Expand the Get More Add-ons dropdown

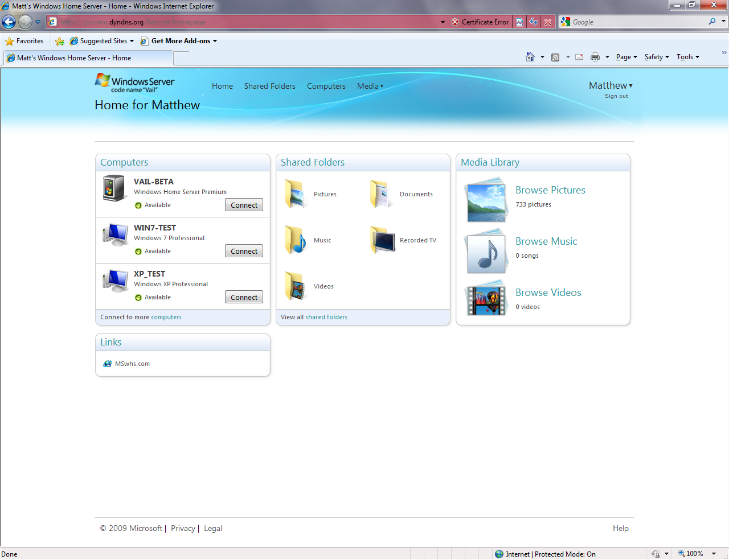pyautogui.click(x=215, y=41)
